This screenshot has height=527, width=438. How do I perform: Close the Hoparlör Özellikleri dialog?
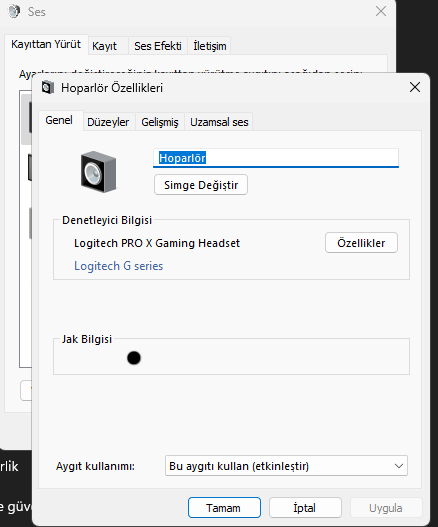pos(415,87)
